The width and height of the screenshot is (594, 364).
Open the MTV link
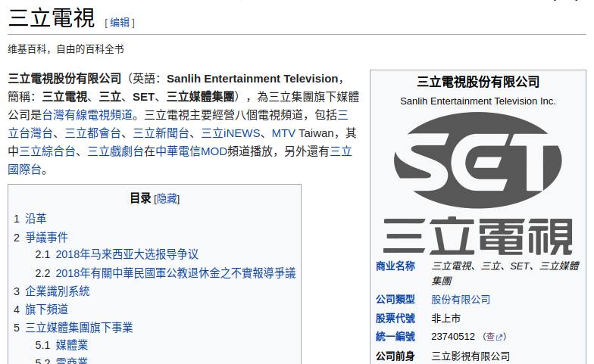coord(283,133)
